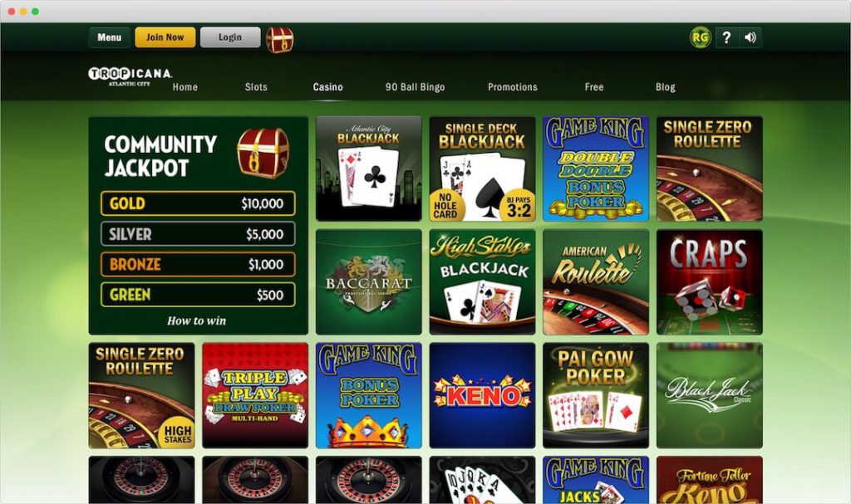Open the help question mark icon
This screenshot has height=504, width=851.
(726, 37)
